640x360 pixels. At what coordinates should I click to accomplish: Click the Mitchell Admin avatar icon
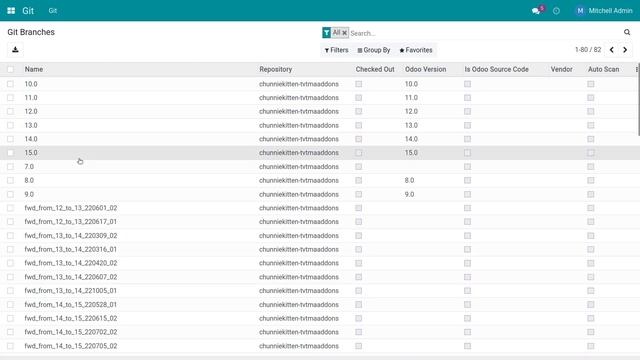pos(580,11)
